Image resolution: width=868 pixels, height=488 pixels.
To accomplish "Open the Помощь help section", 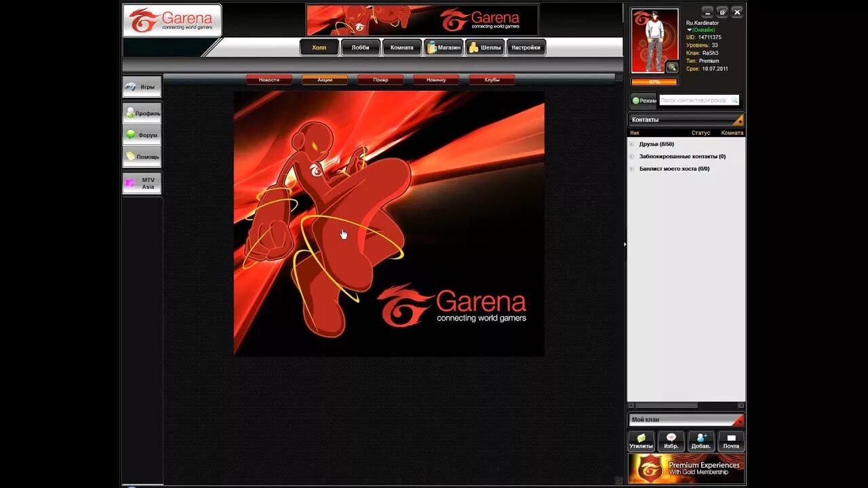I will [142, 157].
